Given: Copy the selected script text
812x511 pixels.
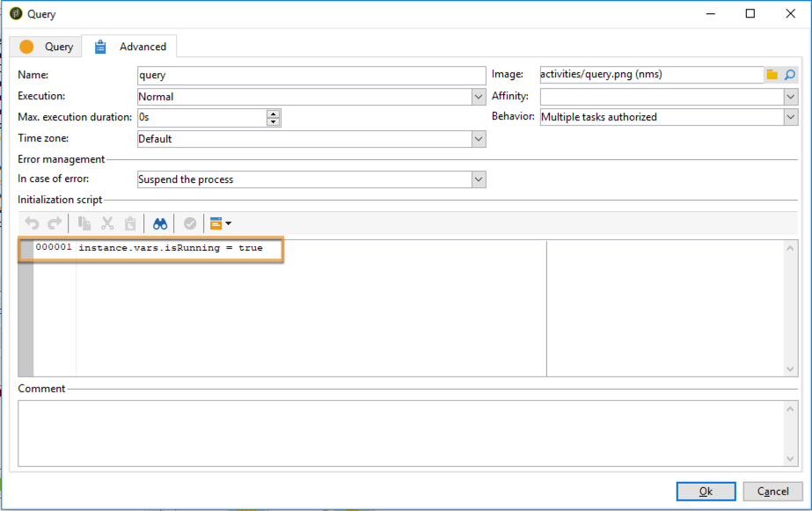Looking at the screenshot, I should [84, 223].
